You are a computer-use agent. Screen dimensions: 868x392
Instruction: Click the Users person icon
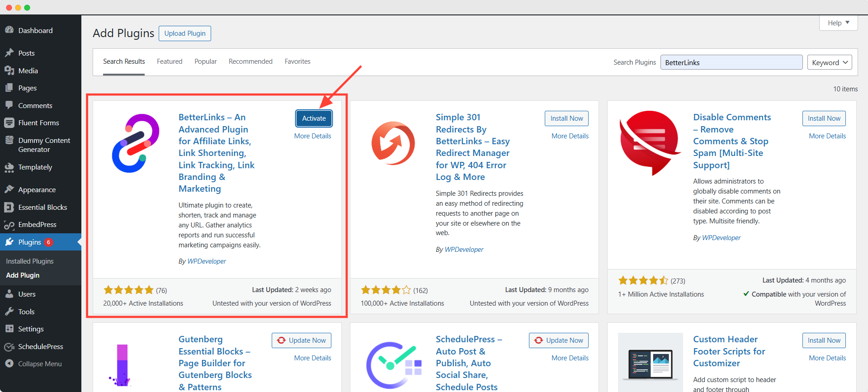[x=9, y=294]
